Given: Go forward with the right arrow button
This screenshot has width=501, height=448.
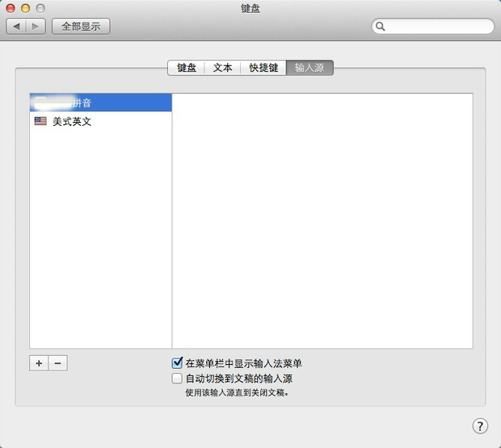Looking at the screenshot, I should point(36,26).
